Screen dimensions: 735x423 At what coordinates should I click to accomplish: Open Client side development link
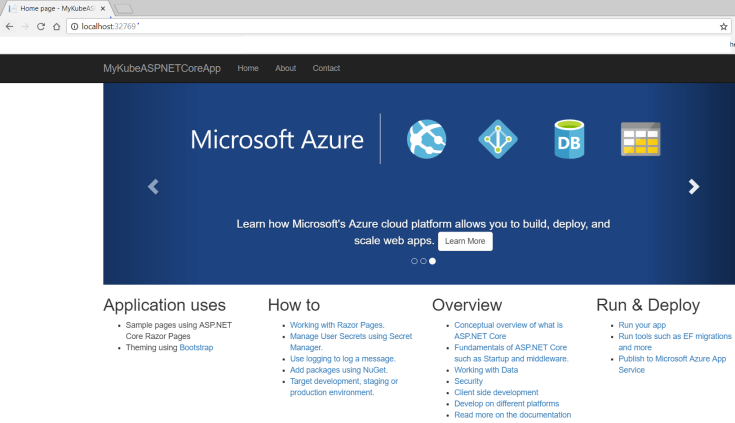tap(496, 393)
